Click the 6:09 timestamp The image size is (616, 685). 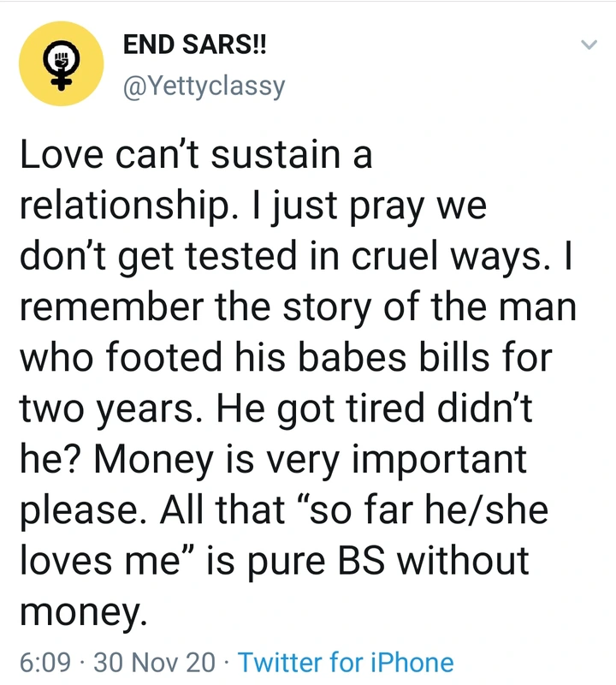pos(44,661)
